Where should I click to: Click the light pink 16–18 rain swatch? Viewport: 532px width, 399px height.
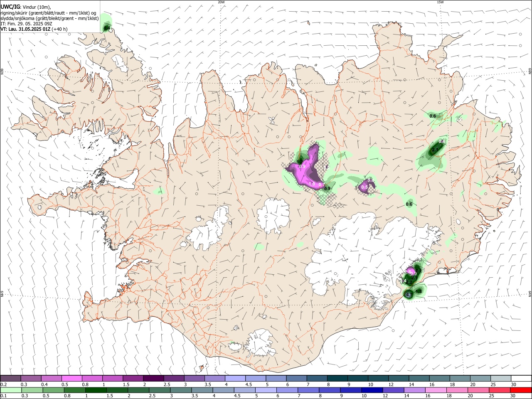tap(436, 390)
